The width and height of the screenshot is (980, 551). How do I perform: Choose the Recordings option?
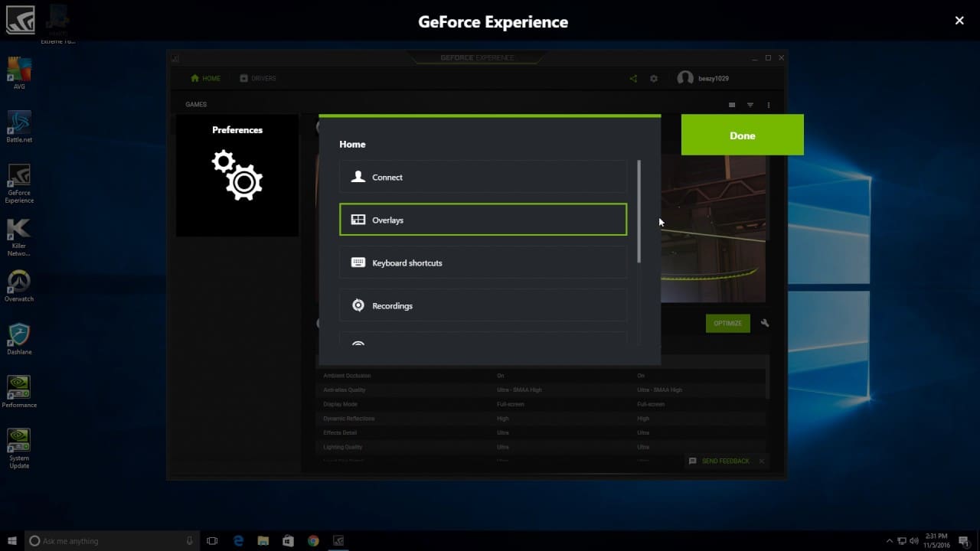pyautogui.click(x=482, y=305)
